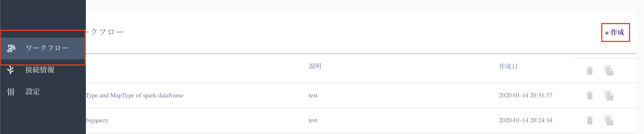Open the bigquery workflow
The width and height of the screenshot is (644, 134).
[97, 120]
